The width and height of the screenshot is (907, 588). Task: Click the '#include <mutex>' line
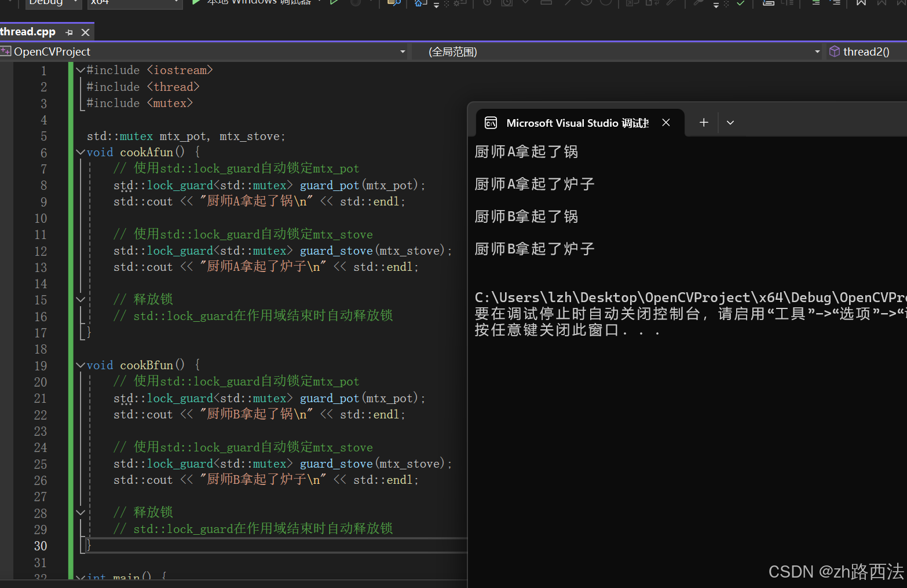(140, 103)
